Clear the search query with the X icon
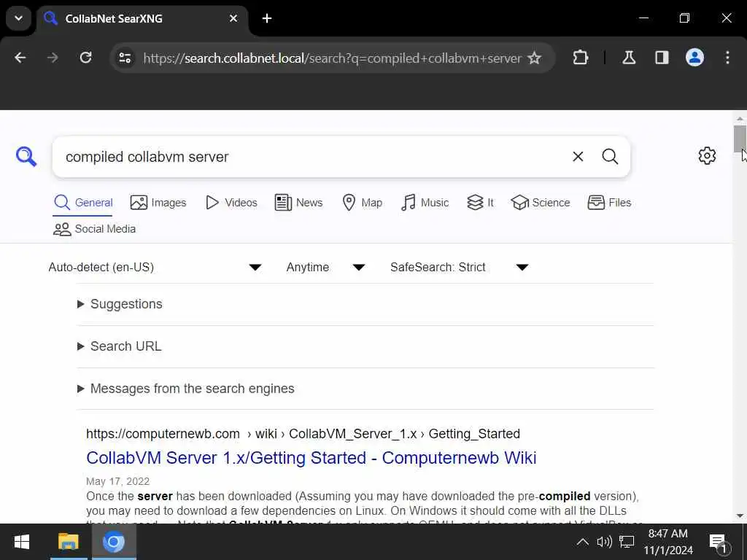Image resolution: width=747 pixels, height=560 pixels. 578,156
